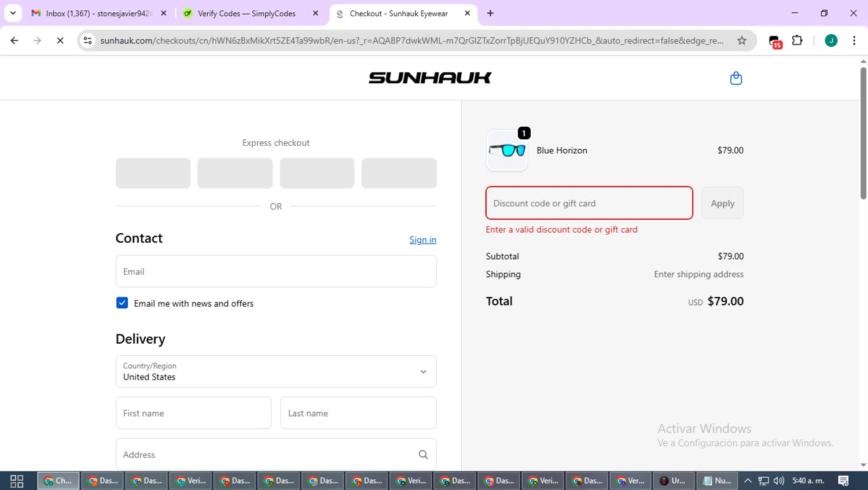The image size is (868, 490).
Task: Open the shopping bag cart icon
Action: [735, 78]
